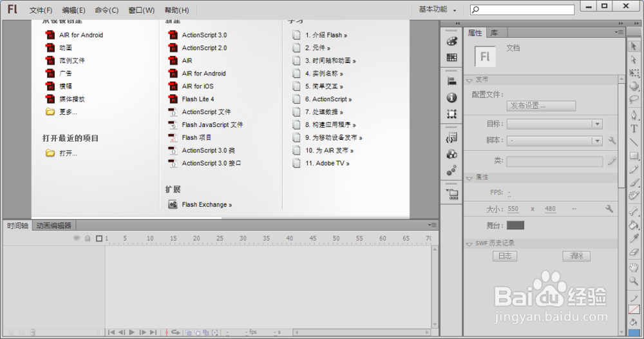Select the Brush tool
644x339 pixels.
tap(634, 182)
